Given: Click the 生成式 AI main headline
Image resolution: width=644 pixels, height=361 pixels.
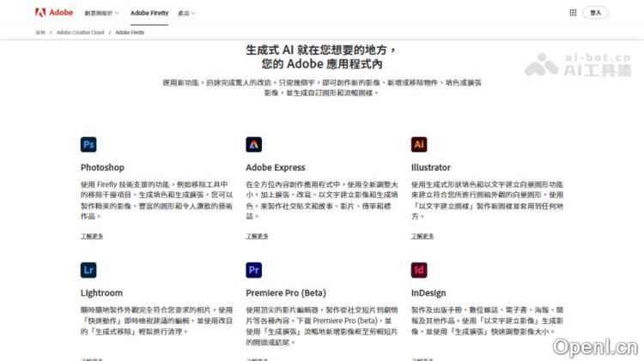Looking at the screenshot, I should pos(322,57).
